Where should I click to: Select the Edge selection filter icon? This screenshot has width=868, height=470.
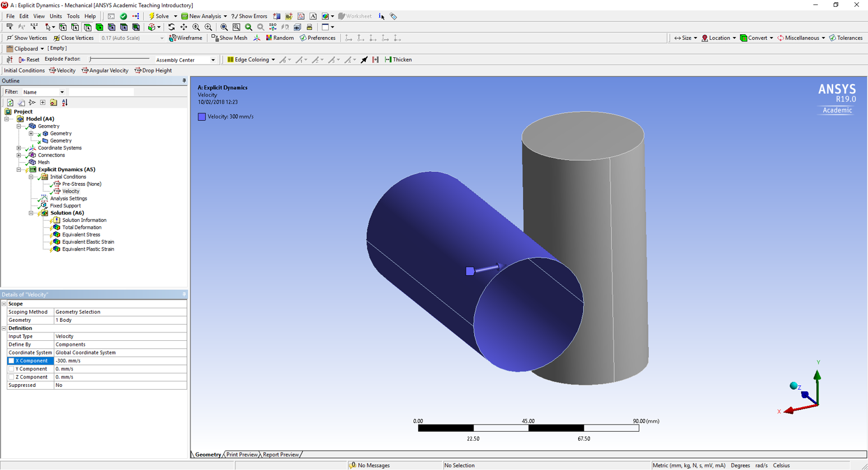click(75, 27)
